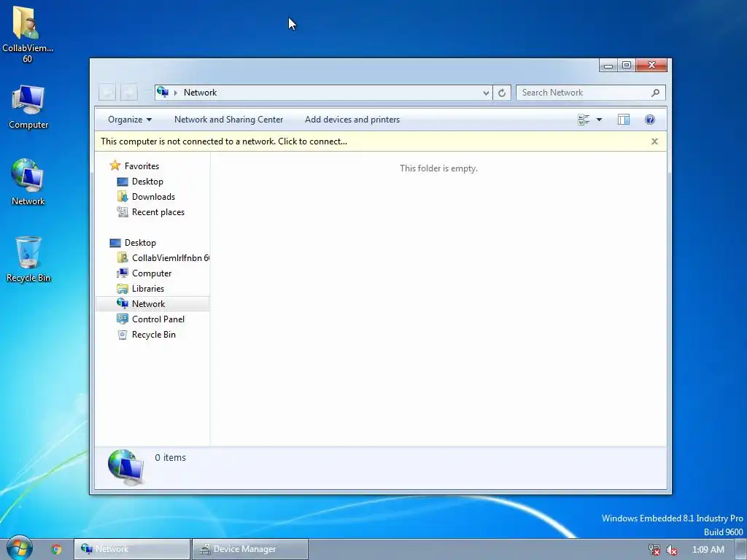Image resolution: width=747 pixels, height=560 pixels.
Task: Select the Desktop root tree item
Action: (140, 243)
